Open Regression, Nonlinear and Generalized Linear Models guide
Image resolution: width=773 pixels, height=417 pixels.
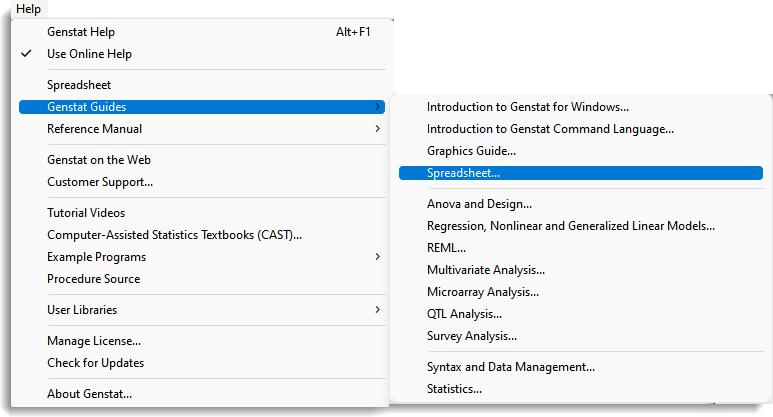[x=581, y=226]
